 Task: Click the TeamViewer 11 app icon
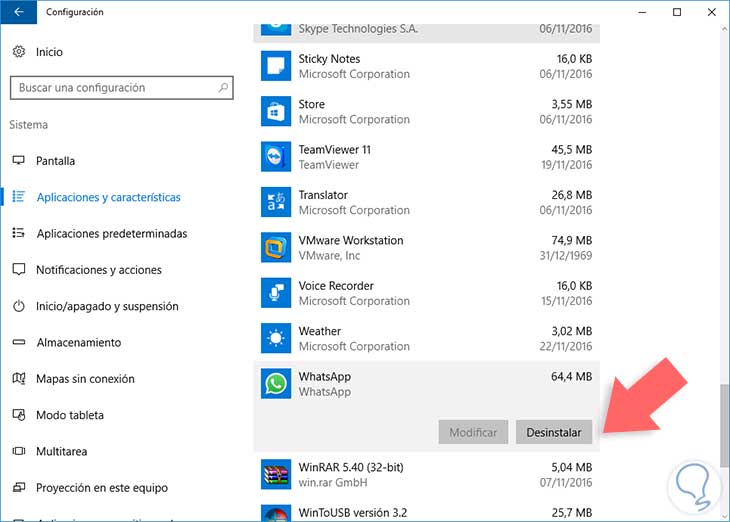[276, 156]
